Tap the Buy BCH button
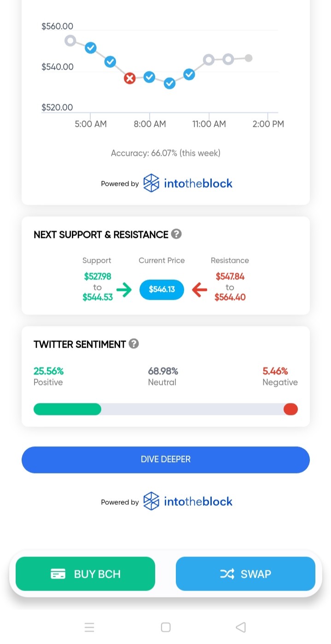This screenshot has height=644, width=331. click(85, 574)
